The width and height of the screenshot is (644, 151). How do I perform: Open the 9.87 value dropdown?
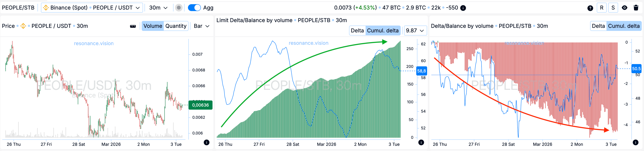coord(415,31)
